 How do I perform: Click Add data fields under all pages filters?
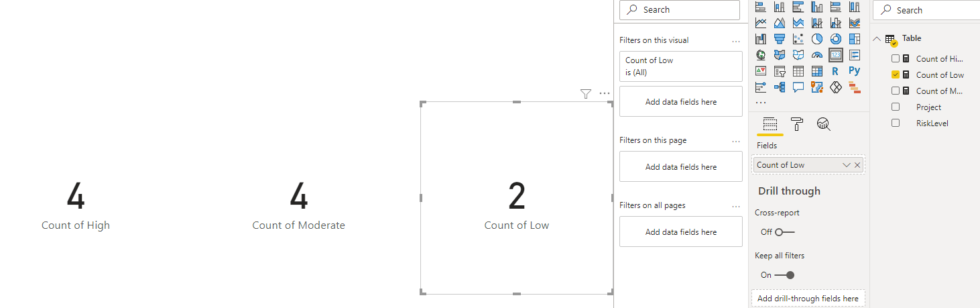pos(680,232)
